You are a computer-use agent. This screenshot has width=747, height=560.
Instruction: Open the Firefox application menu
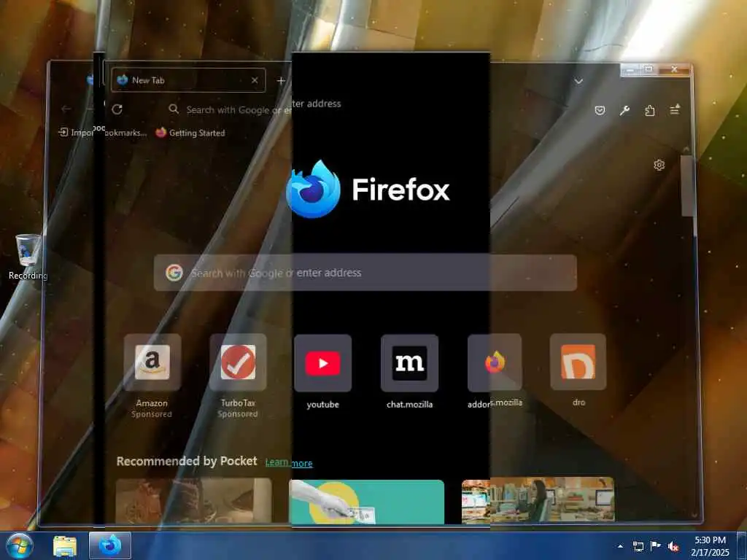[x=675, y=111]
